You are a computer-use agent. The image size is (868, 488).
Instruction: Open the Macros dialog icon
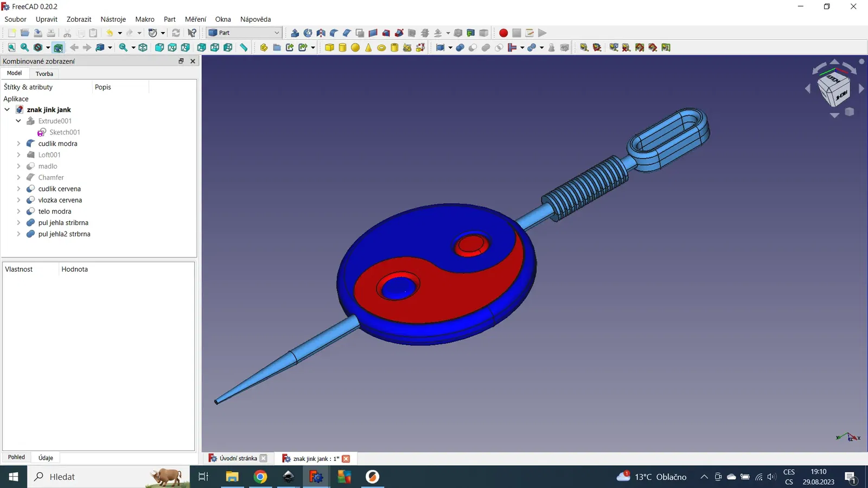pyautogui.click(x=529, y=33)
